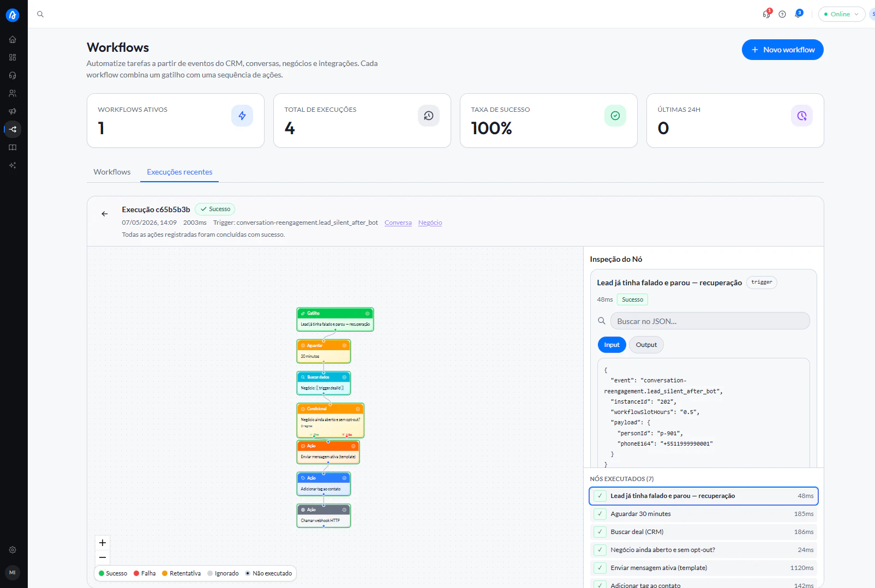This screenshot has width=875, height=588.
Task: Select the Gatilho node in canvas
Action: 335,320
